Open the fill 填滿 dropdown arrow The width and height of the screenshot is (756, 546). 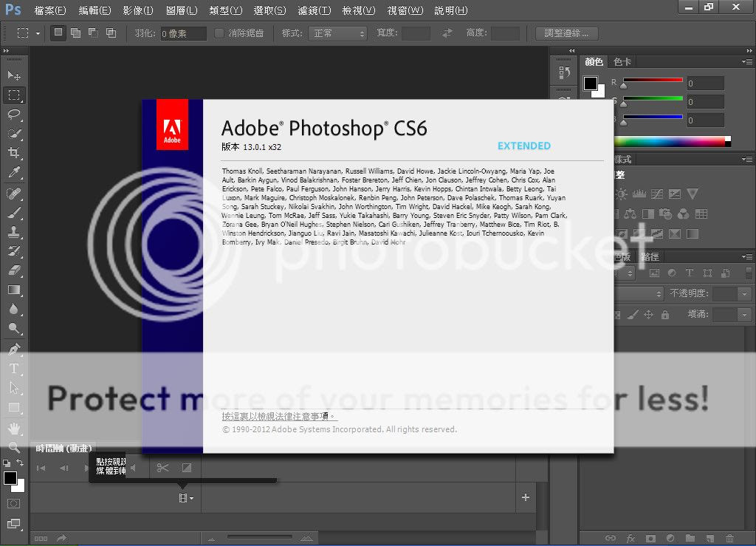[x=745, y=315]
